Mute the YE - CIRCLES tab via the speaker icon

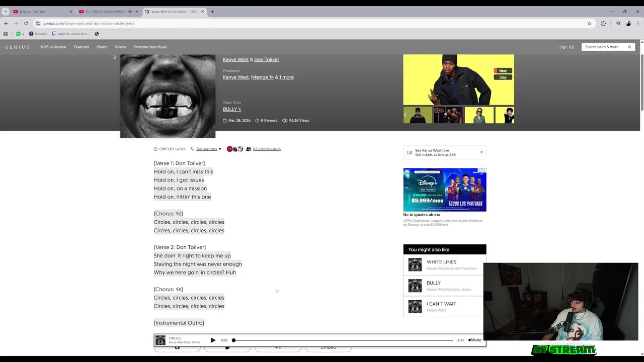click(x=130, y=12)
